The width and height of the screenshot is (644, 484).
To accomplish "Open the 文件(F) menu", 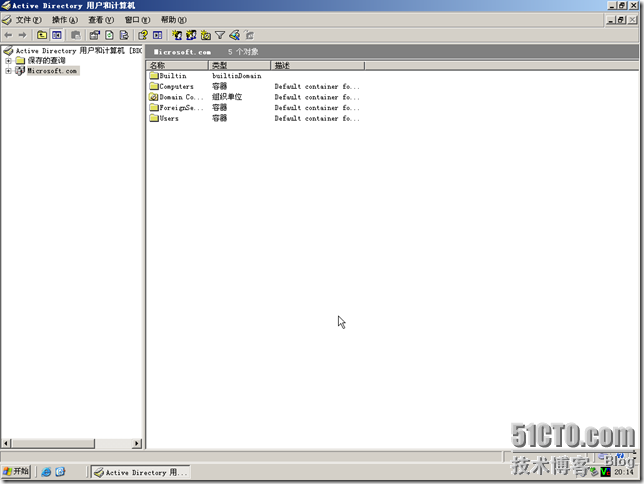I will click(x=28, y=20).
